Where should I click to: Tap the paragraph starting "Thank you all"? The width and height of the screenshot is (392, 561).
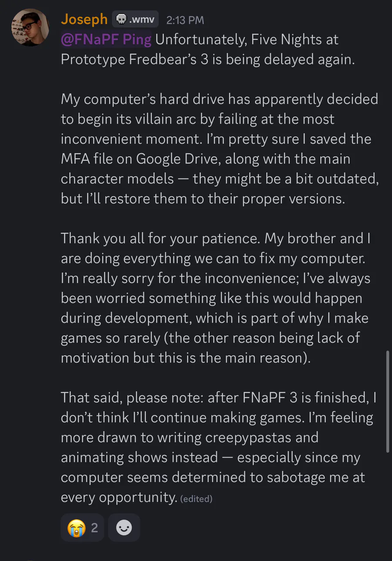[x=215, y=298]
